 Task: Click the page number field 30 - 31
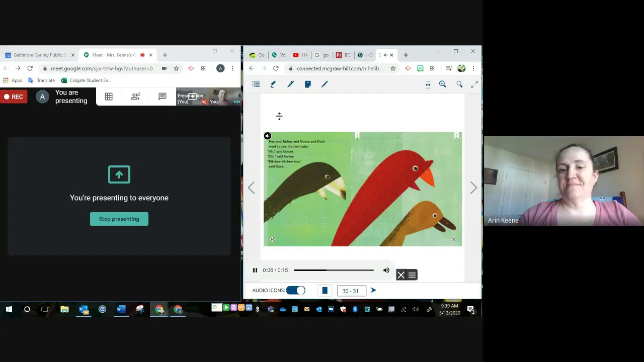click(x=351, y=291)
